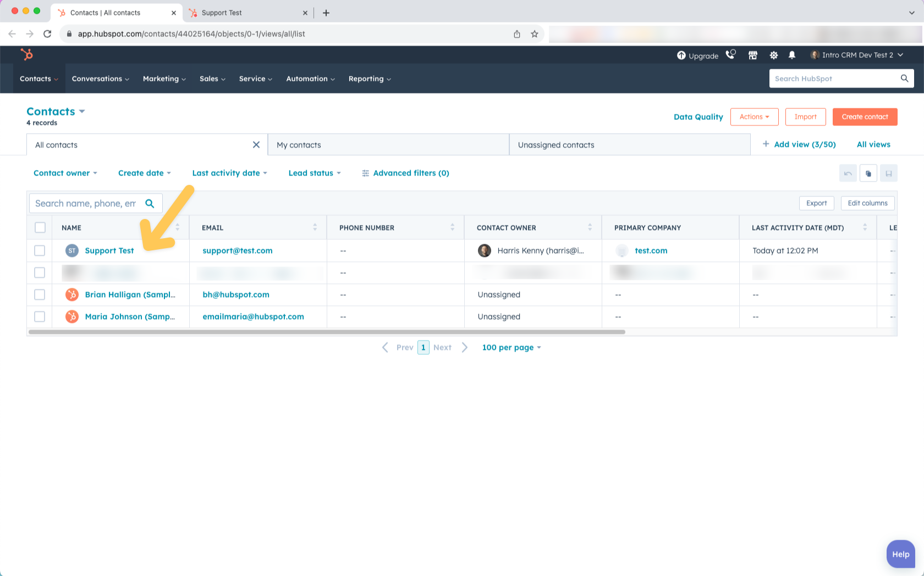This screenshot has width=924, height=576.
Task: Click the horizontal table scrollbar
Action: click(327, 332)
